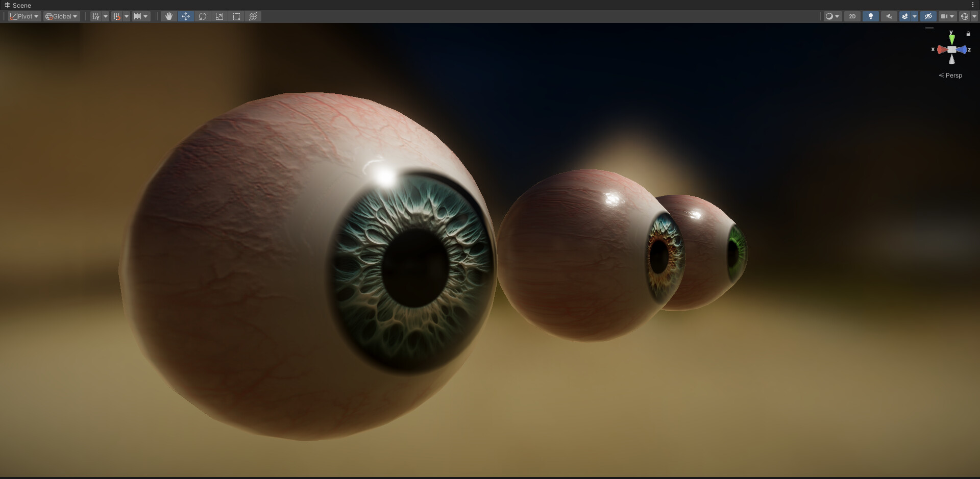
Task: Activate the Move tool
Action: pos(186,16)
